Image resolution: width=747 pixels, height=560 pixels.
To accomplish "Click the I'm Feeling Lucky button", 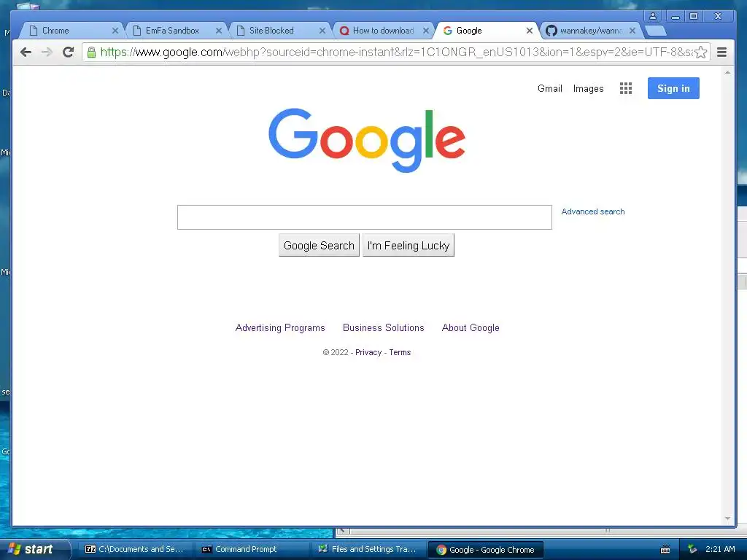I will 409,245.
